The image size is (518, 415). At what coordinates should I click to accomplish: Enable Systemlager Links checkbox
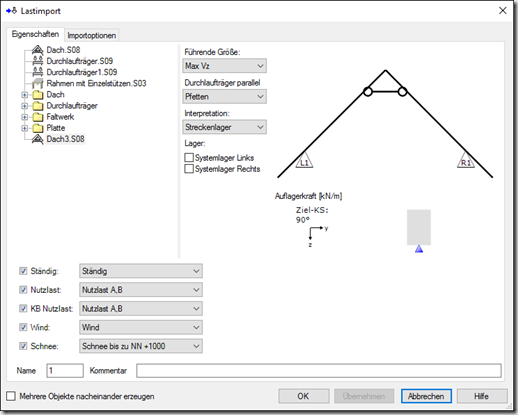pyautogui.click(x=189, y=158)
